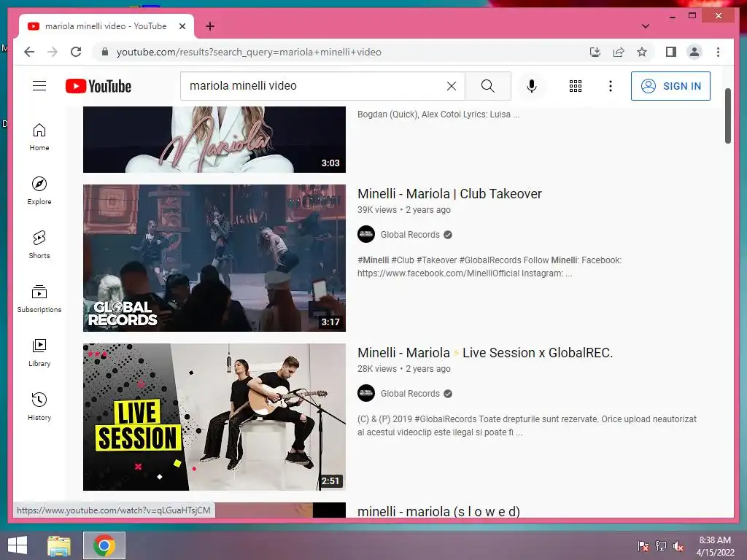
Task: Open YouTube settings three-dot menu
Action: tap(611, 86)
